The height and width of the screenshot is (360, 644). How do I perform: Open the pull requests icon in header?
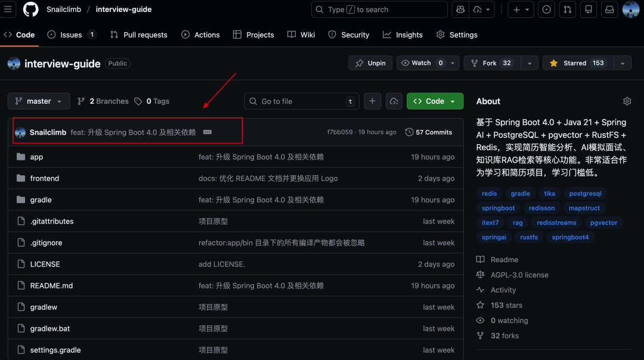568,10
